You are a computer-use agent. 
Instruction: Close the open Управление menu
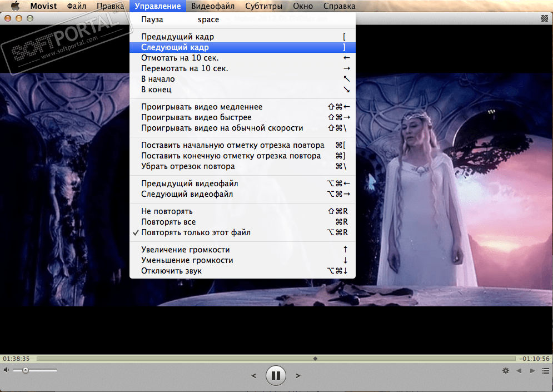pos(158,6)
